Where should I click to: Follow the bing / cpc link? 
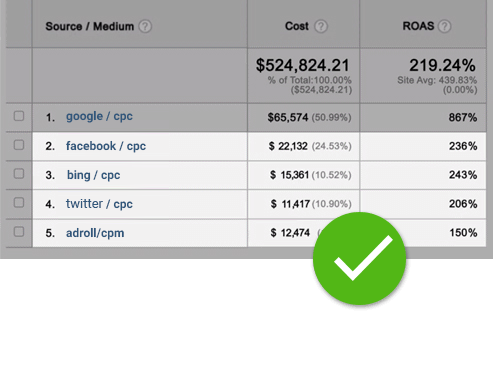pyautogui.click(x=93, y=175)
